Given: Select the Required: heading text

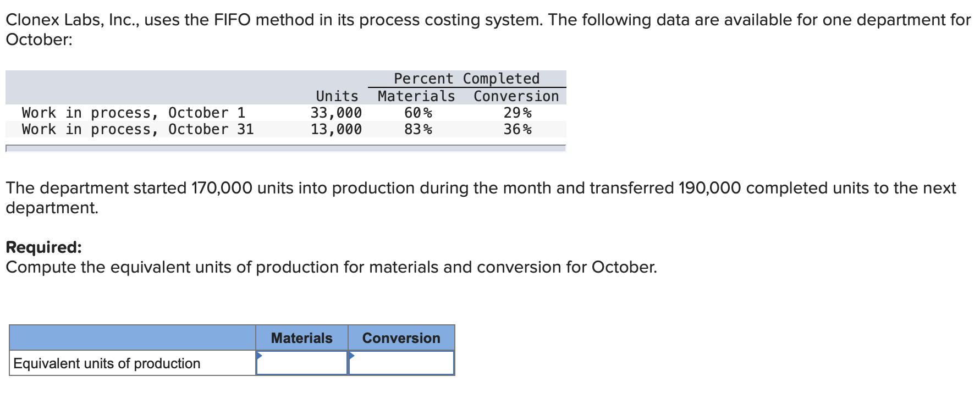Looking at the screenshot, I should tap(43, 247).
